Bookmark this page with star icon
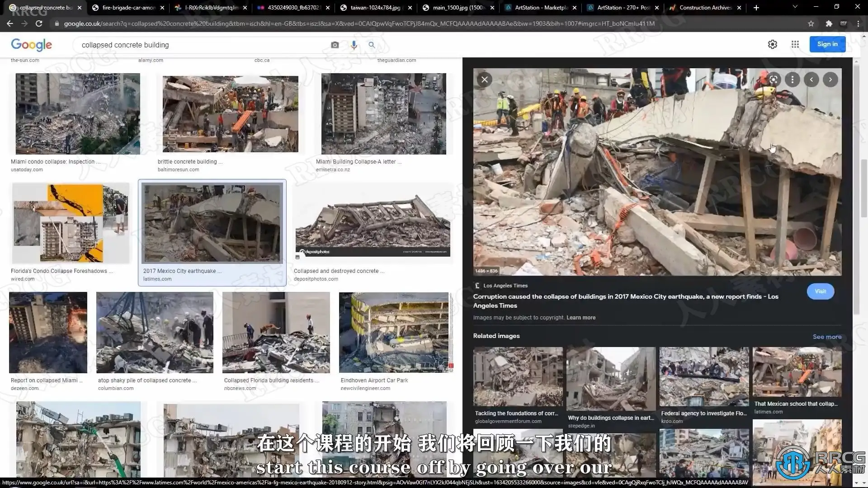Screen dimensions: 868x488 811,23
